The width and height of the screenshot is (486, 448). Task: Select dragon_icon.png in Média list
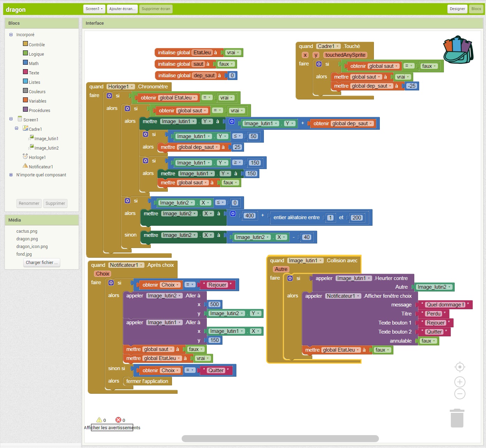click(x=32, y=246)
